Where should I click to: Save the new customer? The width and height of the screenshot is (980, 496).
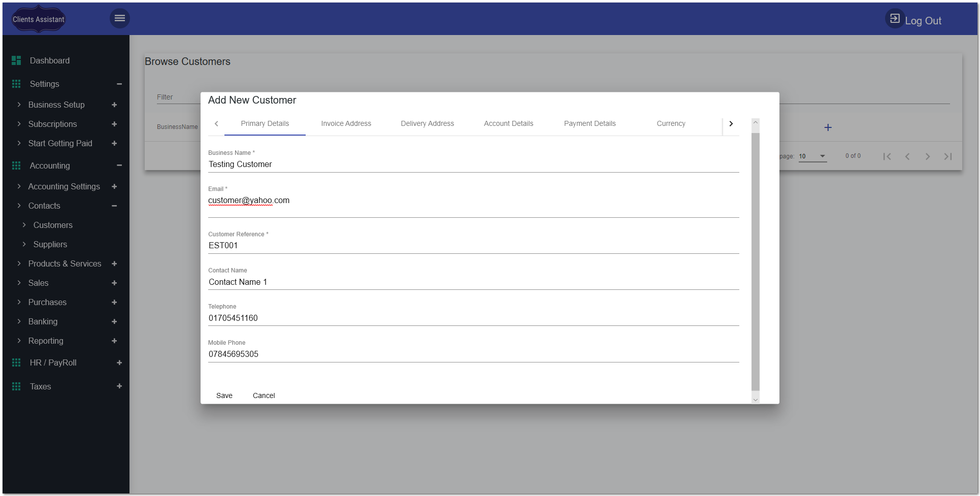click(224, 395)
